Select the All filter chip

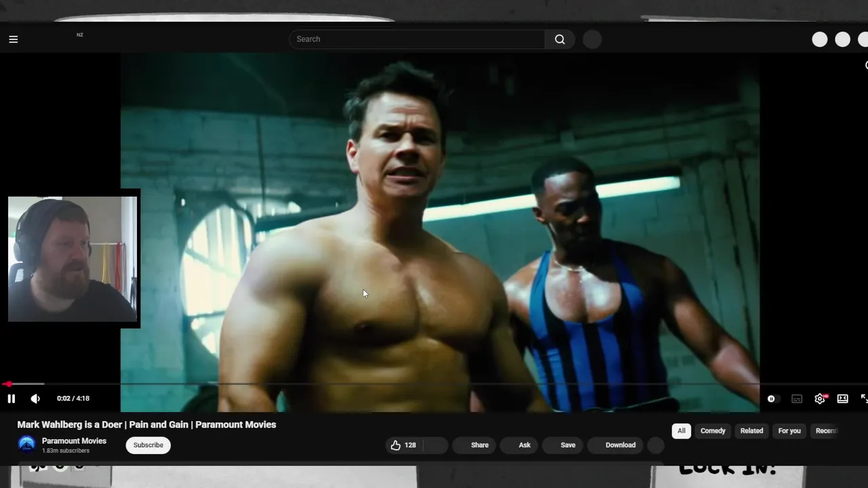tap(682, 431)
